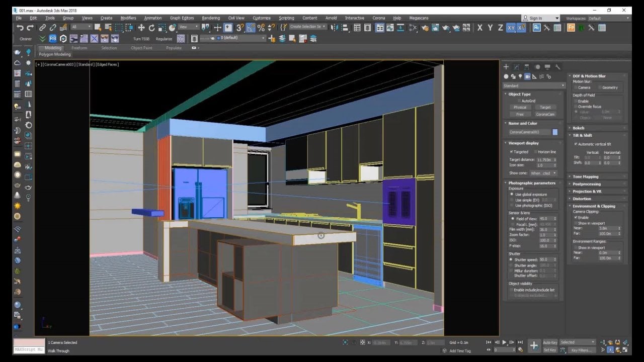Click the Undo arrow in the main toolbar
644x362 pixels.
20,28
